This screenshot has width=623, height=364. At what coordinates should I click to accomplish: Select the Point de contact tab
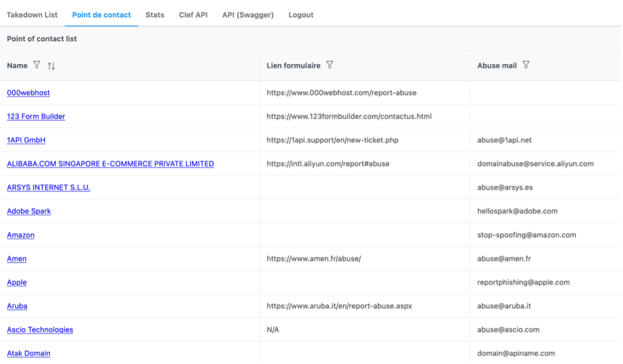pyautogui.click(x=102, y=15)
